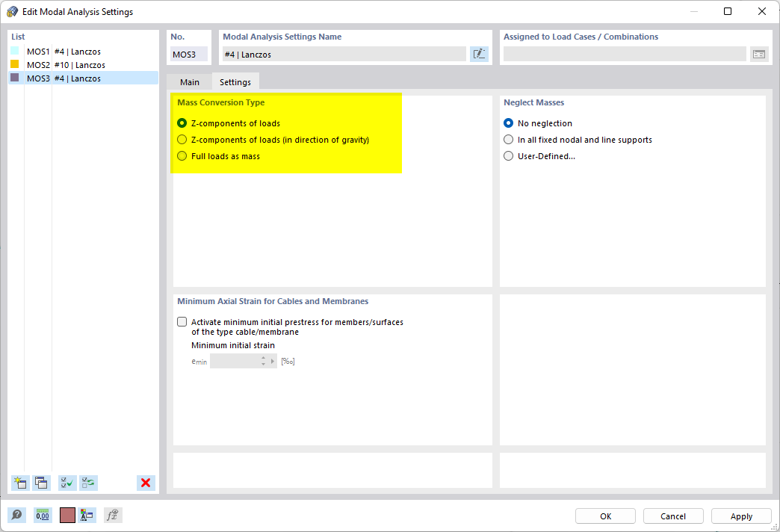The image size is (780, 532).
Task: Click the Apply button
Action: tap(741, 516)
